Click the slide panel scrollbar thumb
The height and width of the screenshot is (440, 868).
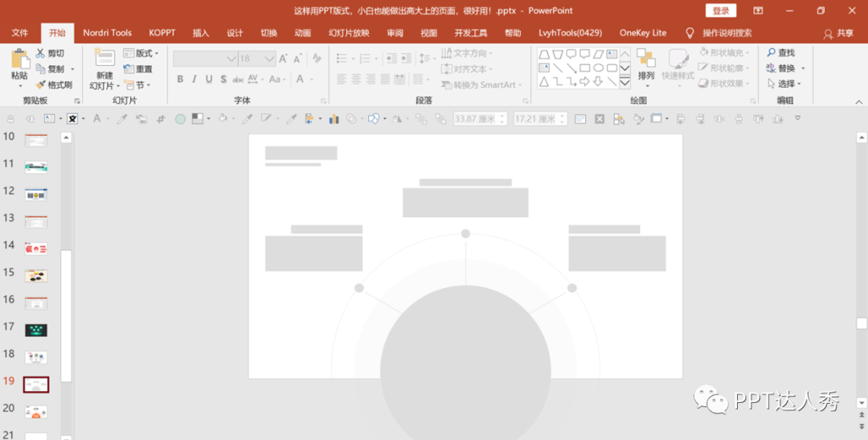tap(66, 316)
